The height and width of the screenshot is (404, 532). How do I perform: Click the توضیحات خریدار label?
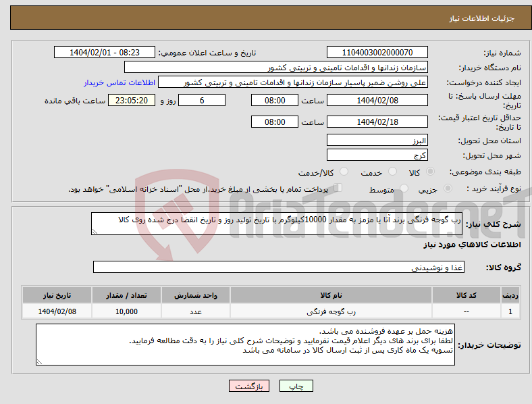pos(489,345)
